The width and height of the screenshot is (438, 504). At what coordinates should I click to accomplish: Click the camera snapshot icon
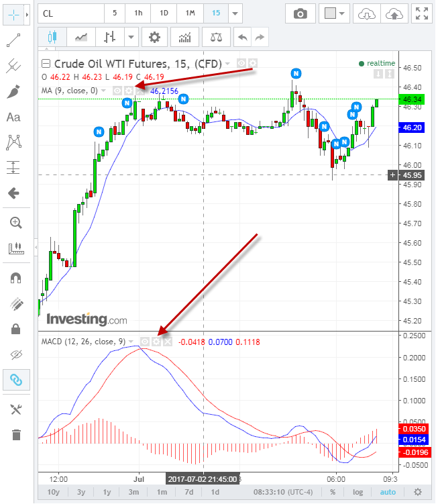click(300, 13)
